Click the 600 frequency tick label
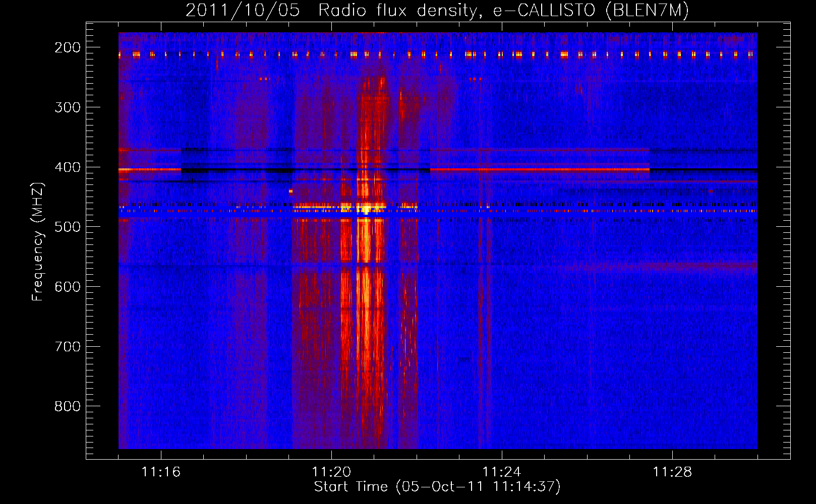 pyautogui.click(x=68, y=287)
